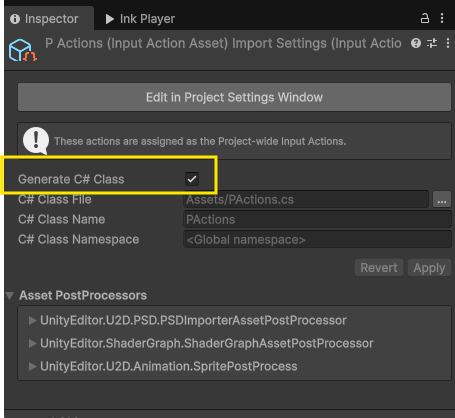Click the Apply button
The width and height of the screenshot is (455, 418).
[429, 268]
